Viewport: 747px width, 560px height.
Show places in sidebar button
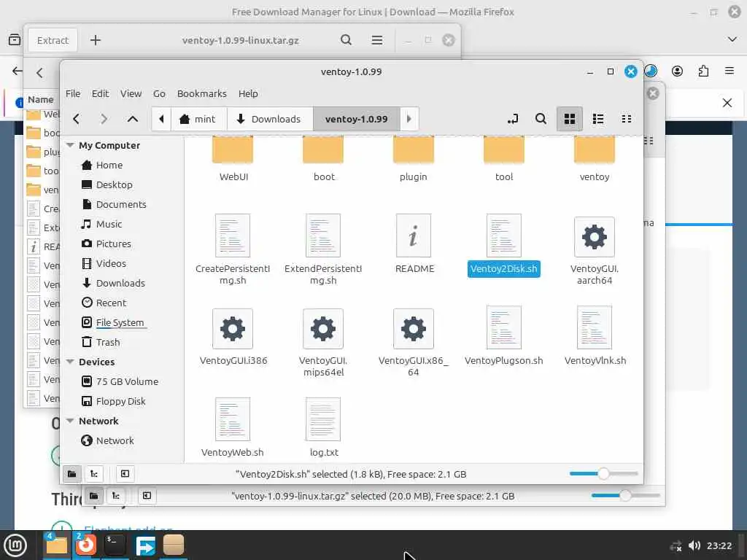point(72,474)
